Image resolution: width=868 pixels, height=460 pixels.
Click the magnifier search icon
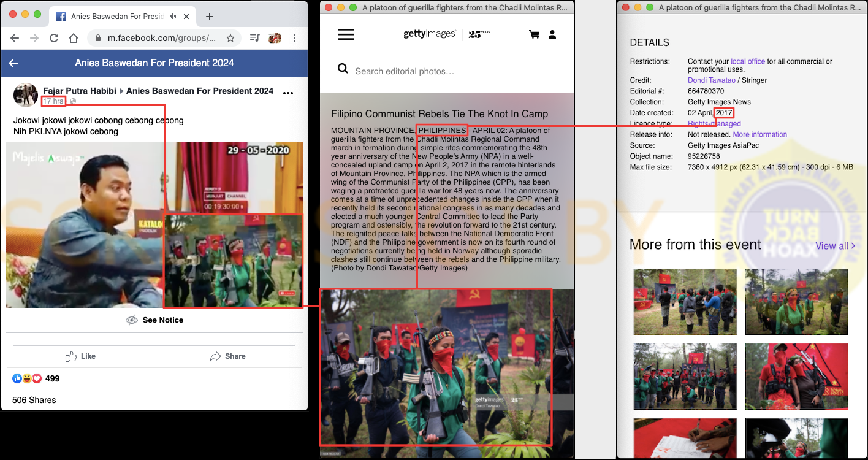point(343,69)
